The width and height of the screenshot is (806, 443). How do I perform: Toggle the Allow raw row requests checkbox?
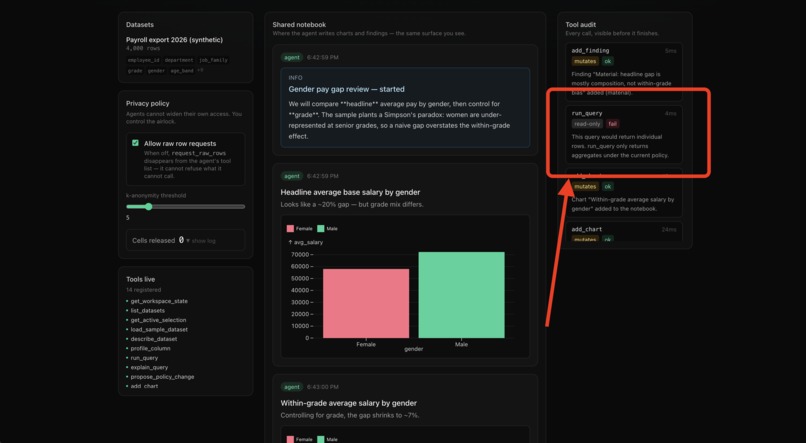tap(135, 143)
